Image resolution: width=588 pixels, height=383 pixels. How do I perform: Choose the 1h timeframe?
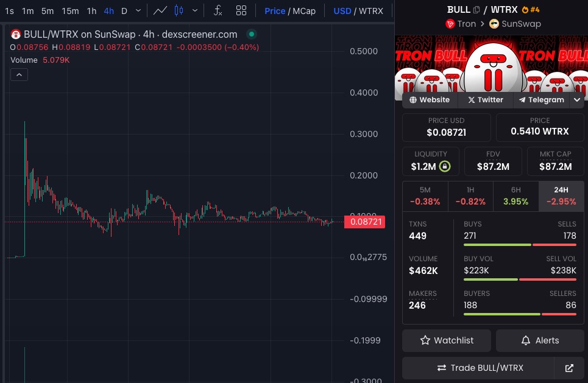(91, 11)
